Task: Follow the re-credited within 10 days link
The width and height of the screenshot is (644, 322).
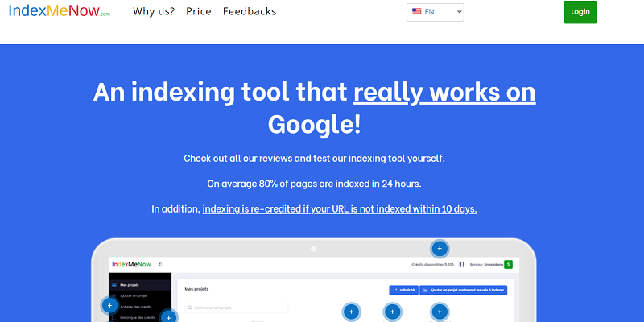Action: coord(340,208)
